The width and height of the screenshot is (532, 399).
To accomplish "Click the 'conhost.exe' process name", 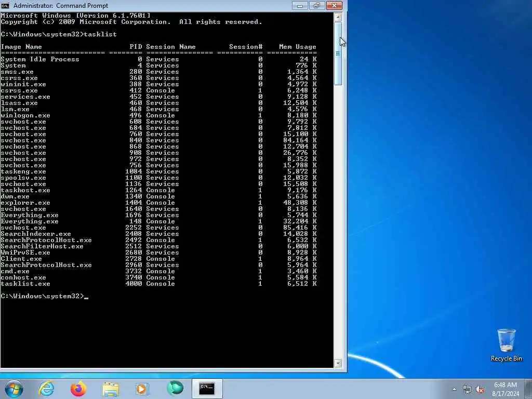I will 23,277.
